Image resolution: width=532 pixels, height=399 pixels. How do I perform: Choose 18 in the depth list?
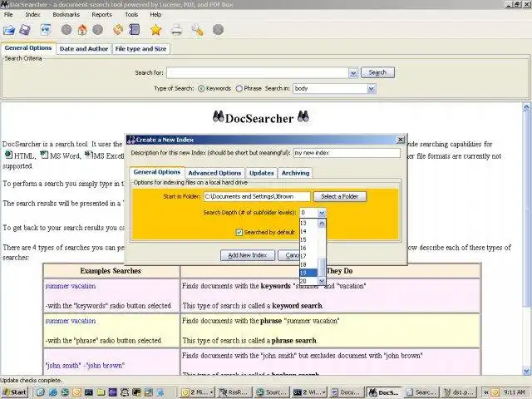click(x=308, y=264)
